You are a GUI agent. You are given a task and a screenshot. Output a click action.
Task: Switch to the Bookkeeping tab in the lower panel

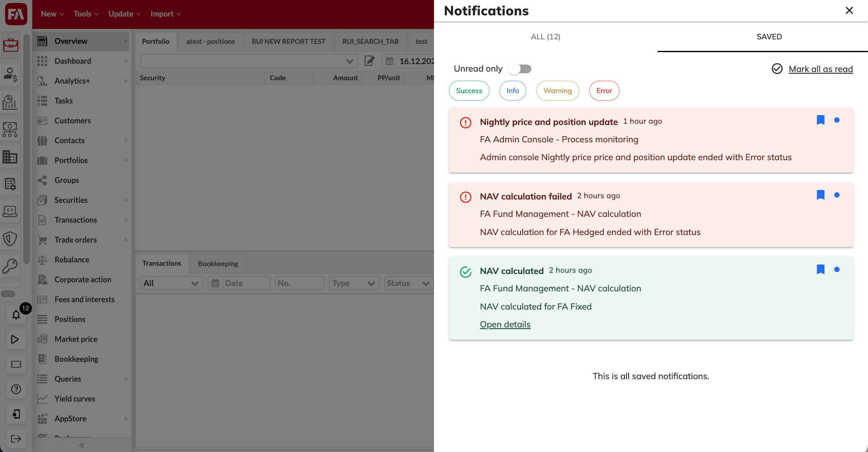218,264
